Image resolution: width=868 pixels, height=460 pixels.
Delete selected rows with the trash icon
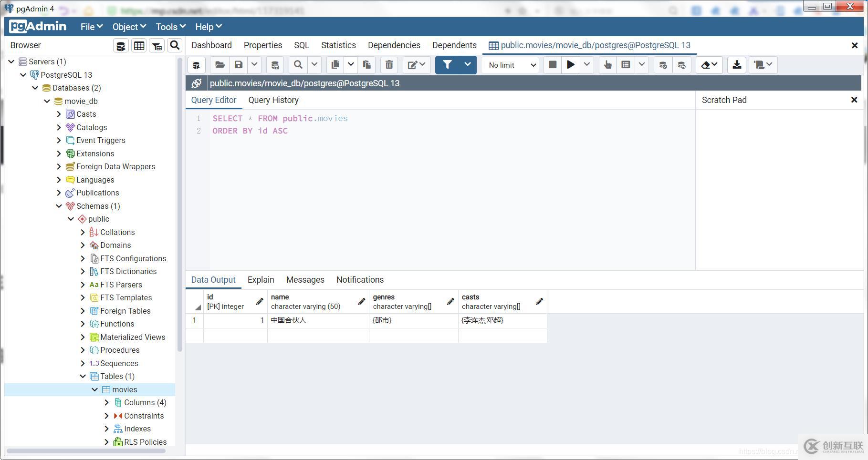(x=389, y=65)
